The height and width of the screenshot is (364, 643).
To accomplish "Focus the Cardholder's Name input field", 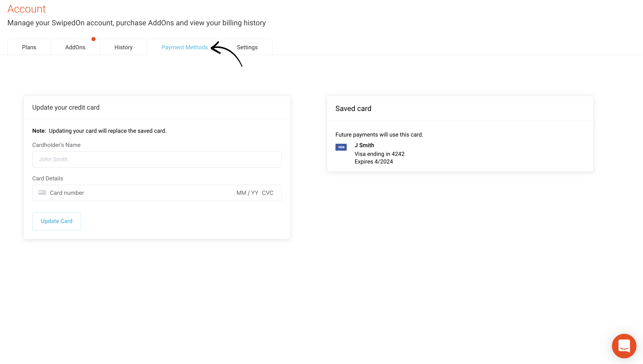I will click(x=157, y=159).
